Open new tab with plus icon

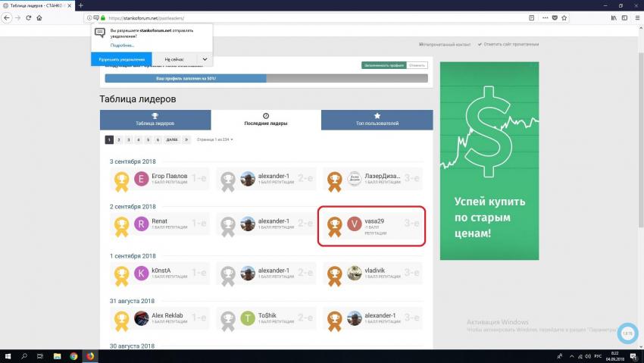tap(80, 5)
